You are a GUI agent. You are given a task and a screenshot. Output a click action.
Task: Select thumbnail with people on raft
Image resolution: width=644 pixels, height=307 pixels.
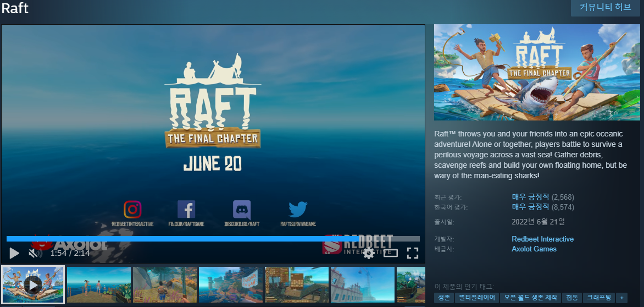pyautogui.click(x=99, y=284)
